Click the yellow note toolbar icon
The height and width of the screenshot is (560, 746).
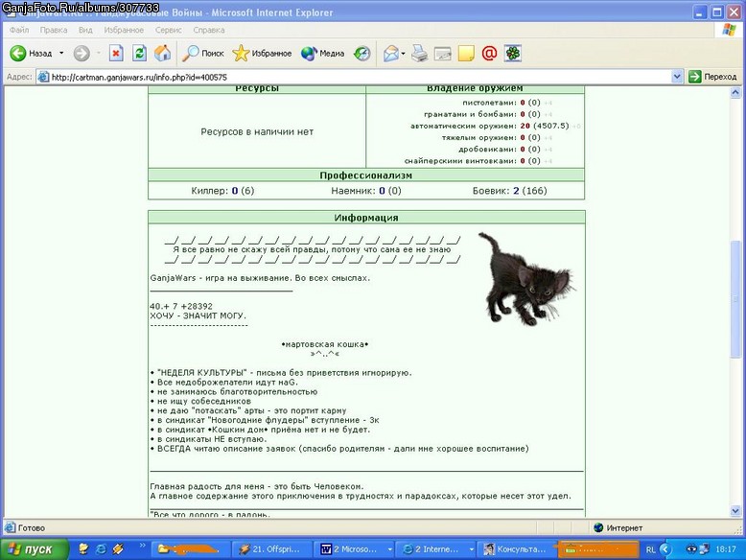coord(466,54)
